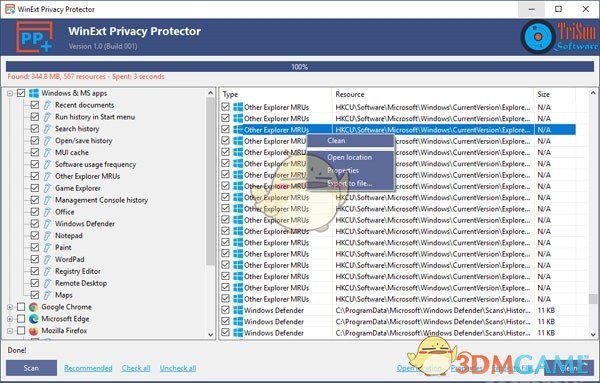
Task: Click the Run history in Start menu brush icon
Action: [x=47, y=117]
